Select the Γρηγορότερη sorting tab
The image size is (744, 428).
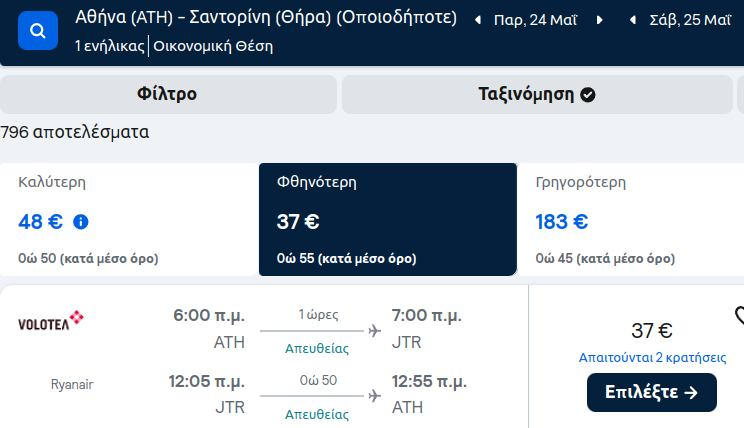coord(631,219)
